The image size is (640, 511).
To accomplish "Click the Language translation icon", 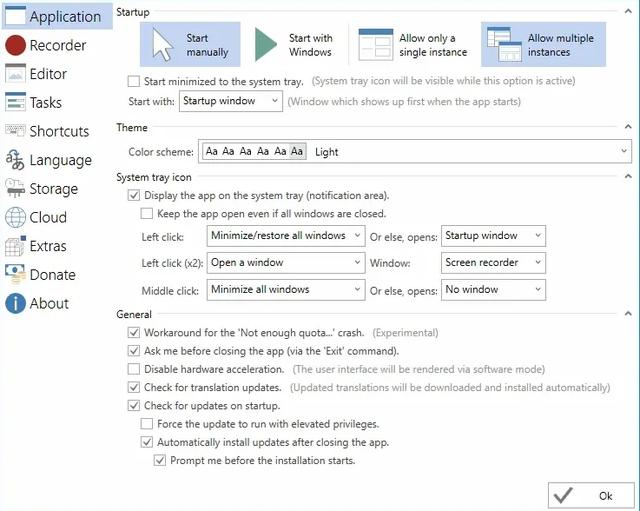I will 15,160.
